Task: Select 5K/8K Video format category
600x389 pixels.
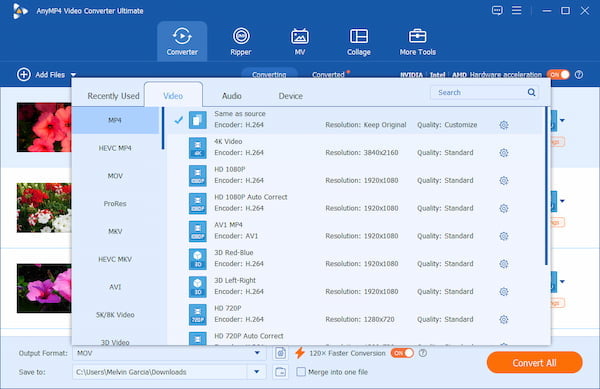Action: [115, 315]
